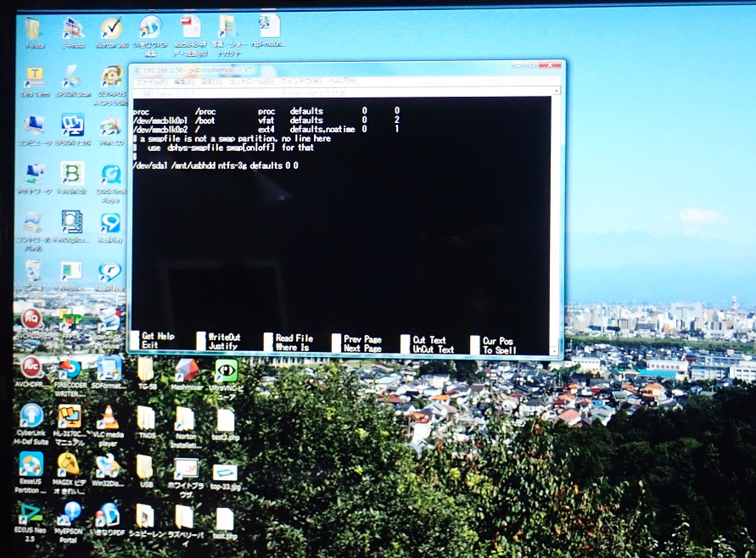Screen dimensions: 756x558
Task: Select the Print CD desktop icon
Action: pos(111,131)
